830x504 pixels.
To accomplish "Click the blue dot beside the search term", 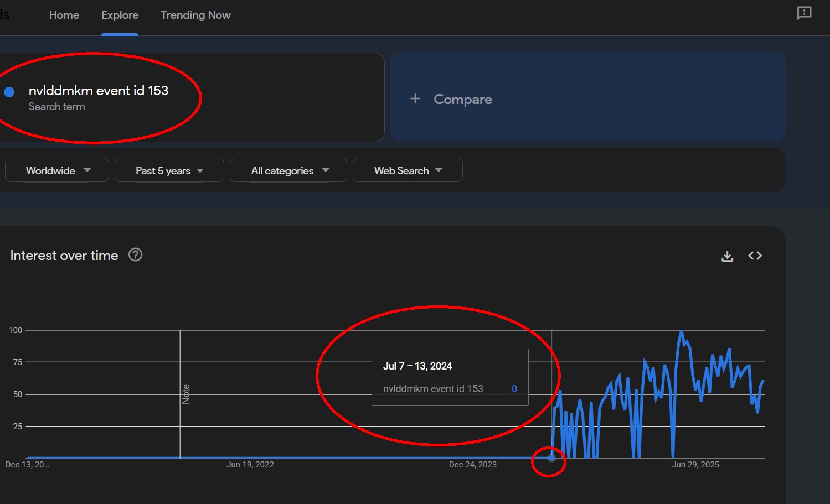I will (9, 92).
